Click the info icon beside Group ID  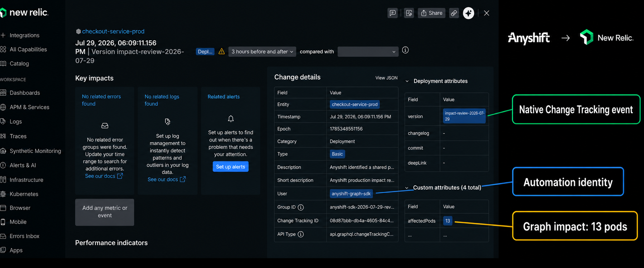pyautogui.click(x=301, y=207)
